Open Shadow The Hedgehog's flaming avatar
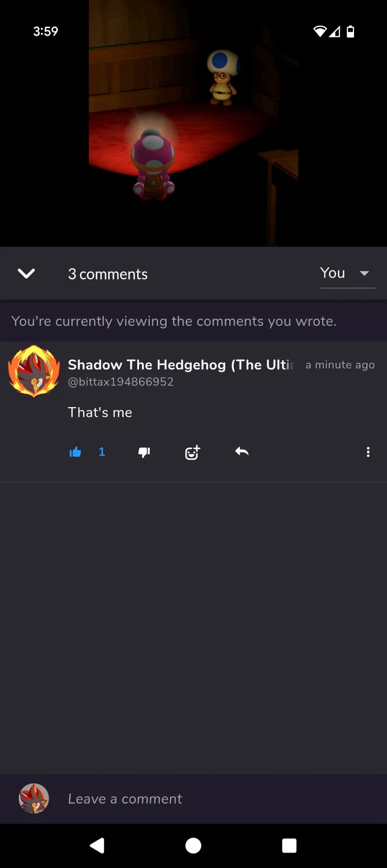387x868 pixels. tap(34, 371)
